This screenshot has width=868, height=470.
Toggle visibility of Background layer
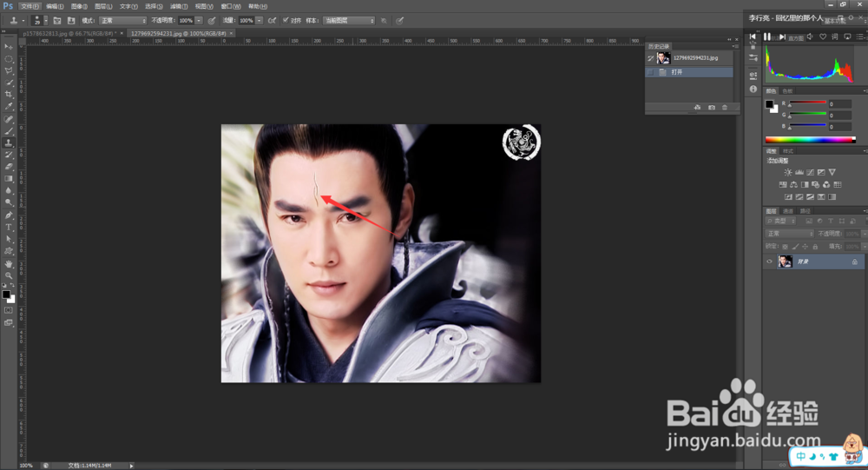tap(769, 261)
